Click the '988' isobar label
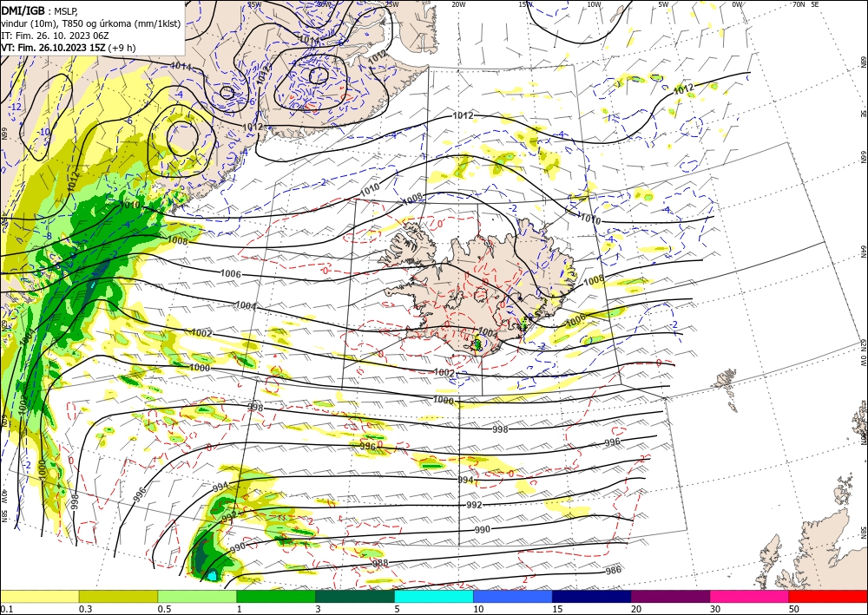 380,564
